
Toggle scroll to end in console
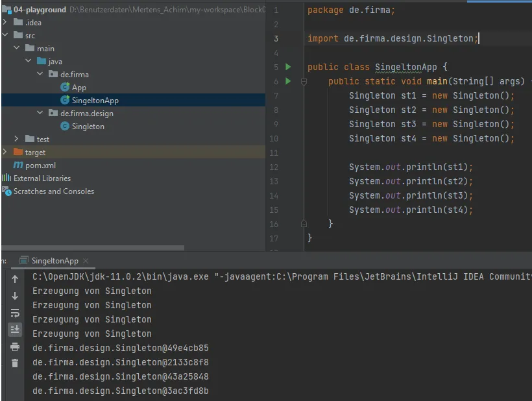coord(15,330)
